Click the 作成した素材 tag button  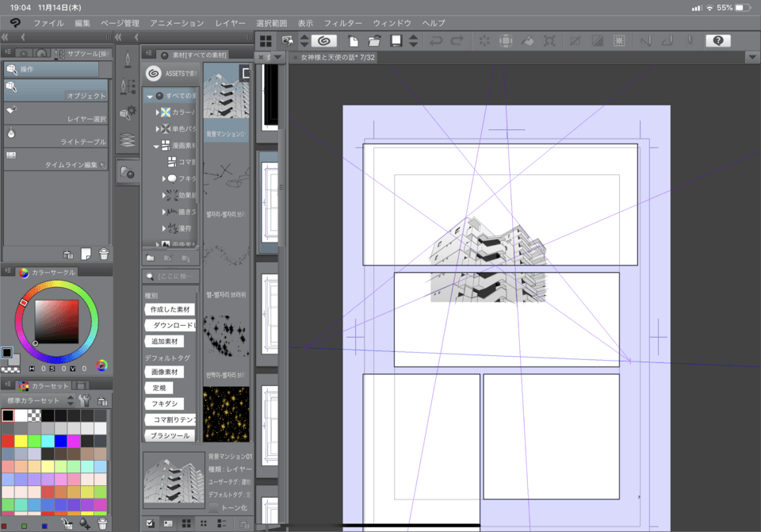click(169, 309)
